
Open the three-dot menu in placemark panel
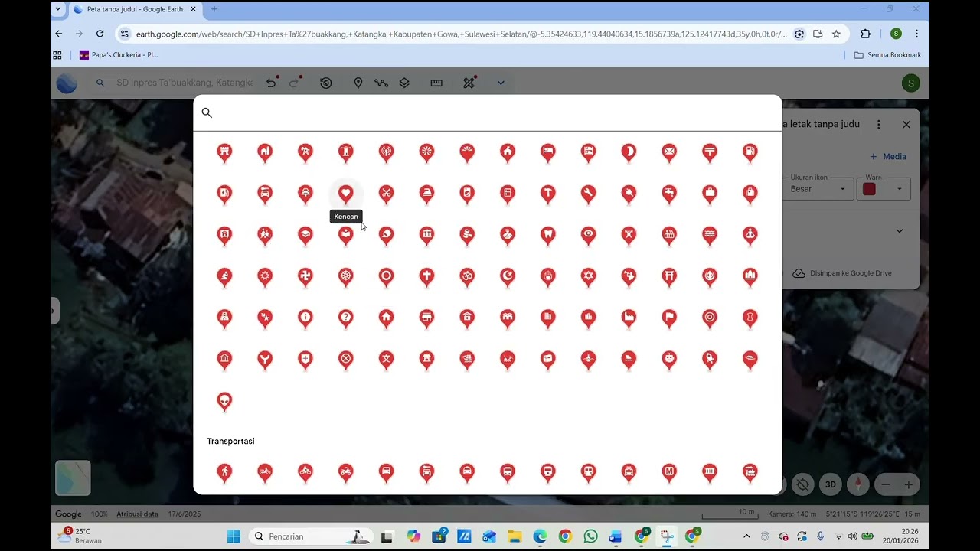pyautogui.click(x=879, y=124)
